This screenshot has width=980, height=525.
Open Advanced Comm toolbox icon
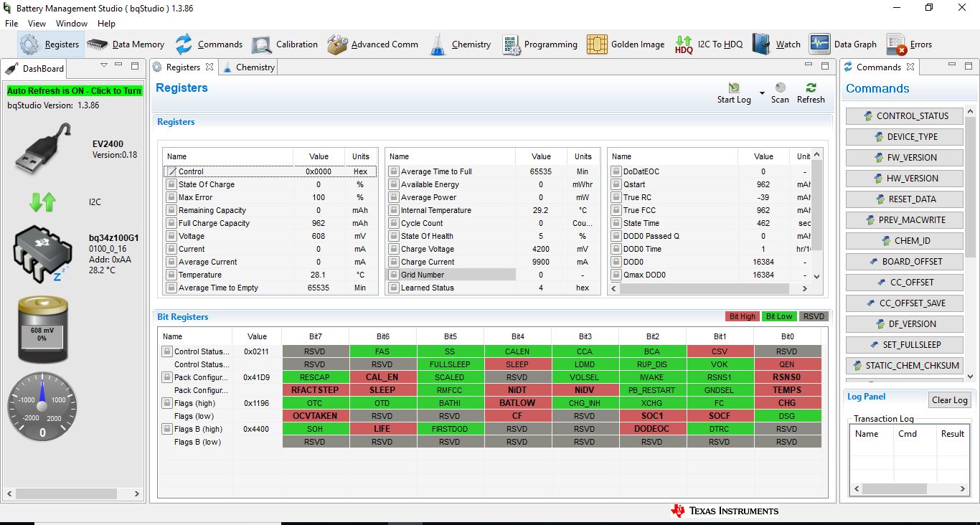pyautogui.click(x=338, y=44)
